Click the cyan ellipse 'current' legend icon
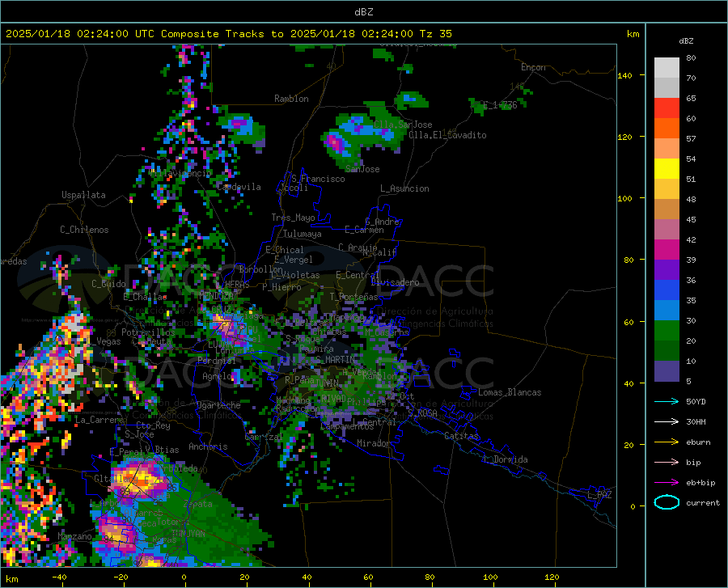Image resolution: width=728 pixels, height=588 pixels. tap(667, 502)
